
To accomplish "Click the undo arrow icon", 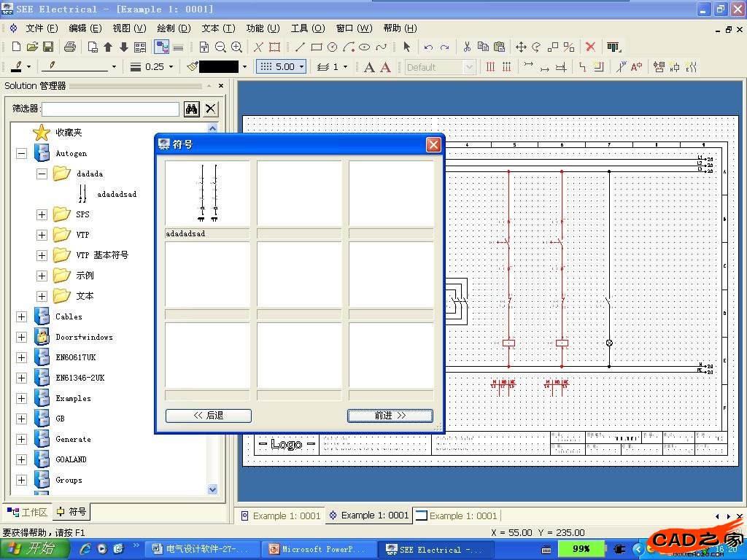I will coord(428,47).
